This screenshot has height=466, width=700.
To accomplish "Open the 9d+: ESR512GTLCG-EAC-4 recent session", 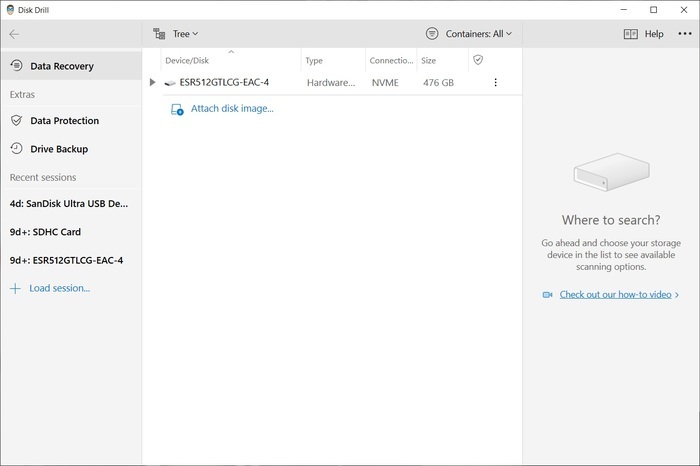I will 66,260.
